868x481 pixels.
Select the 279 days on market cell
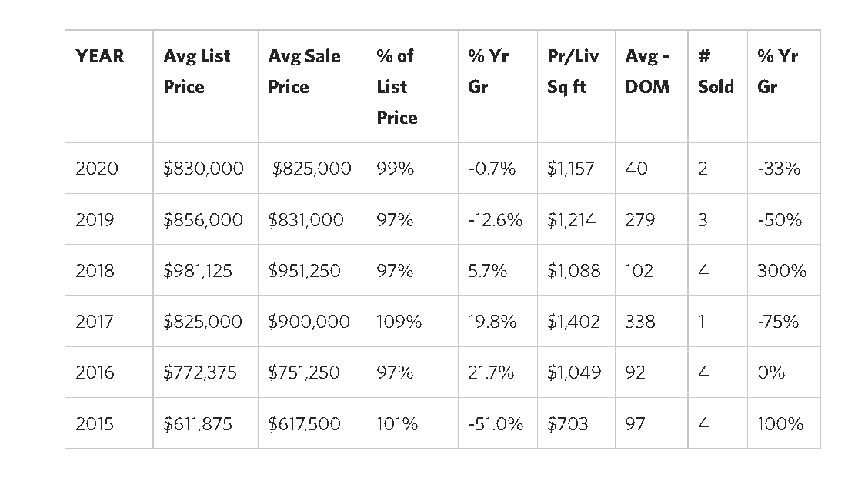pos(640,219)
